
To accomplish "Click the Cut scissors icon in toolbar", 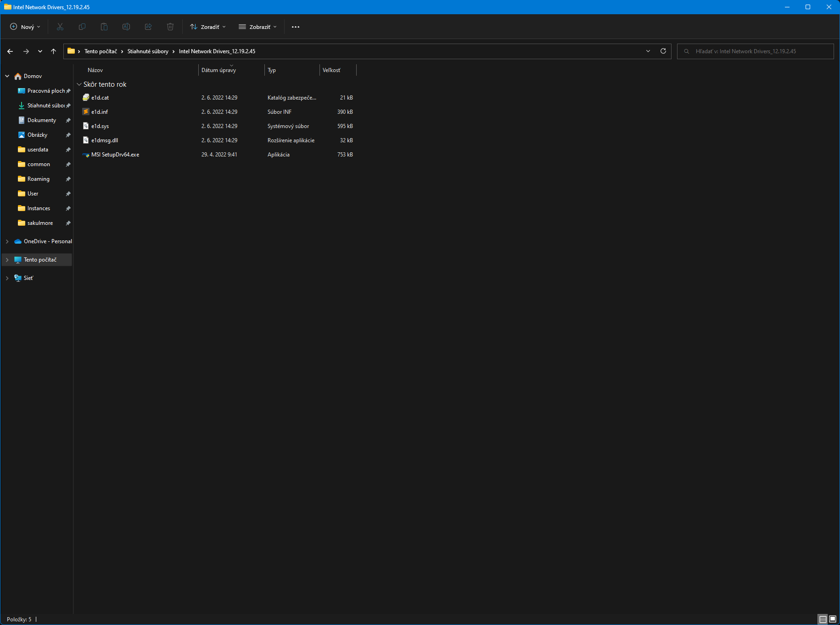I will coord(60,27).
